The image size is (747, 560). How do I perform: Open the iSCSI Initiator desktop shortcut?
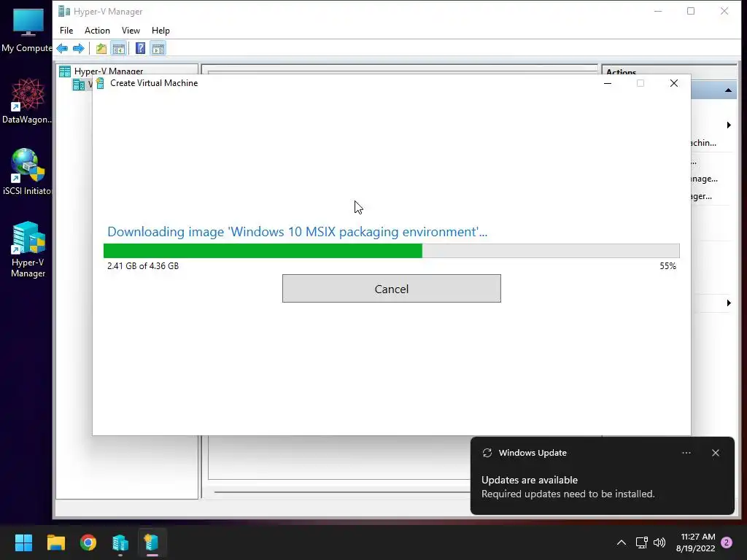pos(28,172)
